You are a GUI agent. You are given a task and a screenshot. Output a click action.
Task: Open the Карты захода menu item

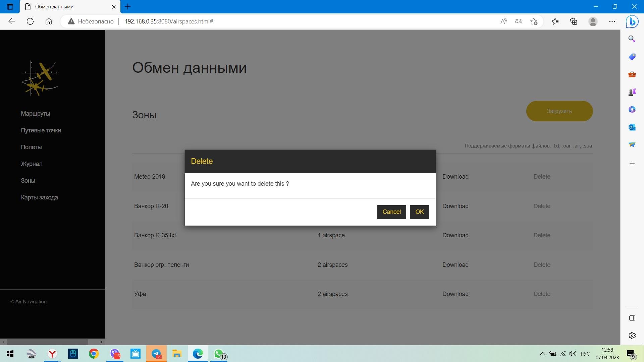pos(39,197)
